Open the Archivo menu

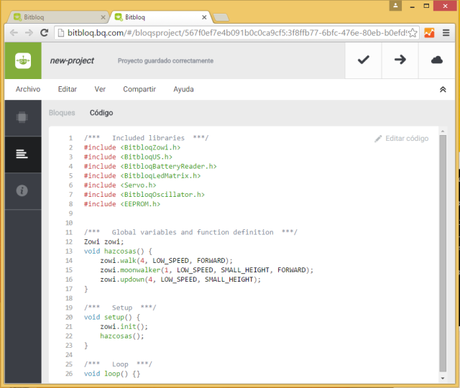pos(28,89)
